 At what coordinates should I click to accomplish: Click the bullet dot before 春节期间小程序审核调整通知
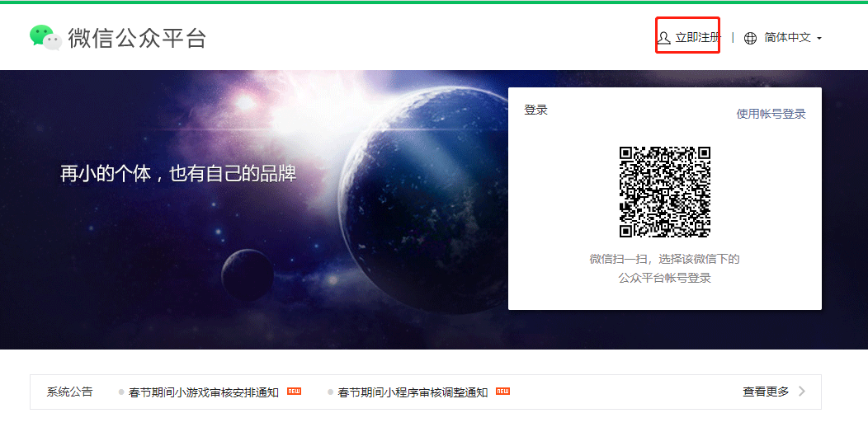pyautogui.click(x=330, y=392)
